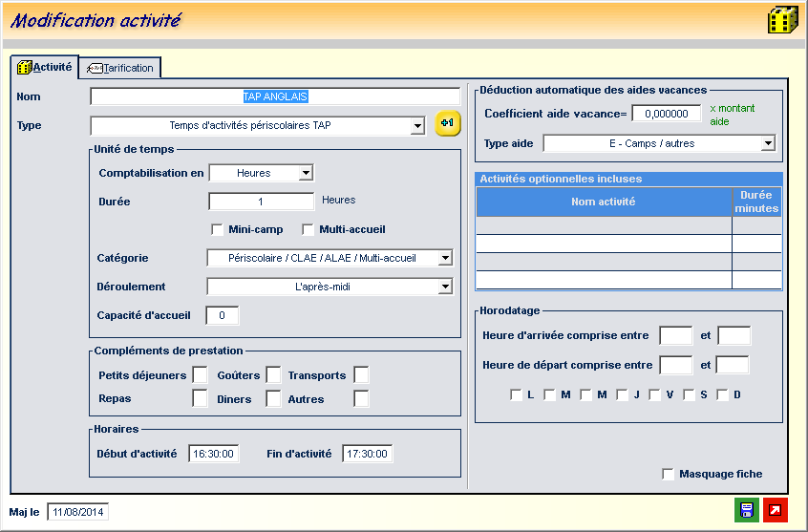Click the yellow +1 button next to Type

tap(448, 124)
